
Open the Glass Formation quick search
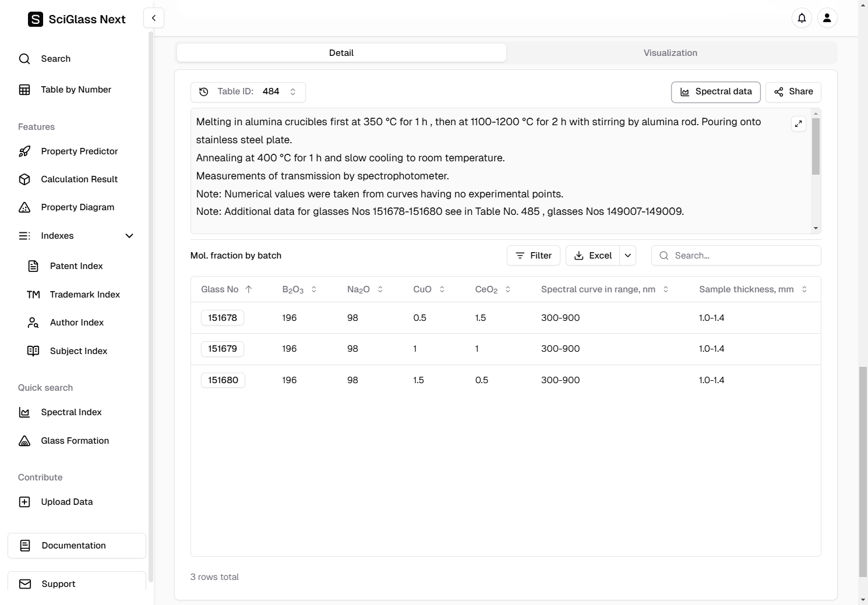click(x=75, y=441)
